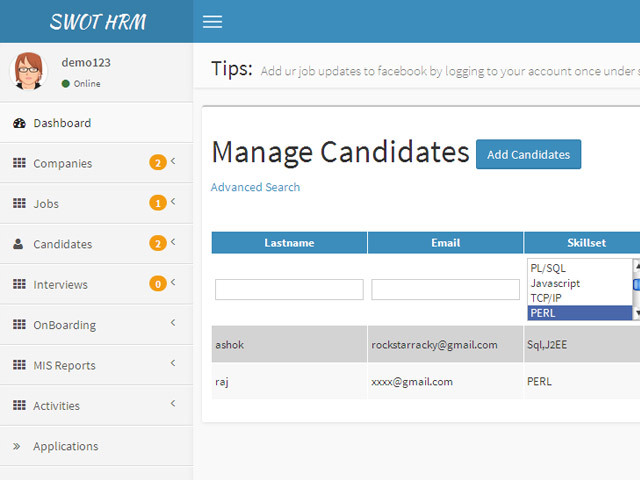Select Javascript in the Skillset list
This screenshot has width=640, height=480.
click(555, 284)
